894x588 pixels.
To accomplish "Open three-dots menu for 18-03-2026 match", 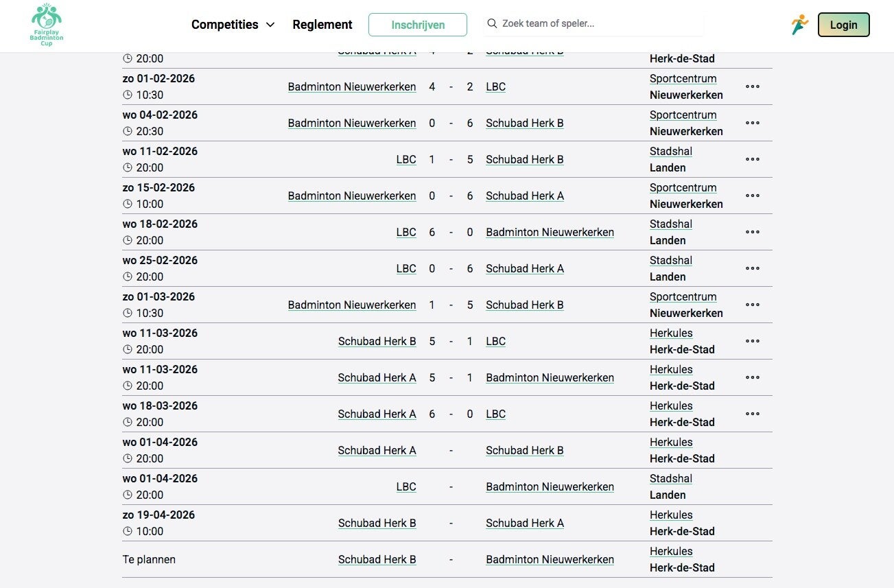I will [753, 414].
